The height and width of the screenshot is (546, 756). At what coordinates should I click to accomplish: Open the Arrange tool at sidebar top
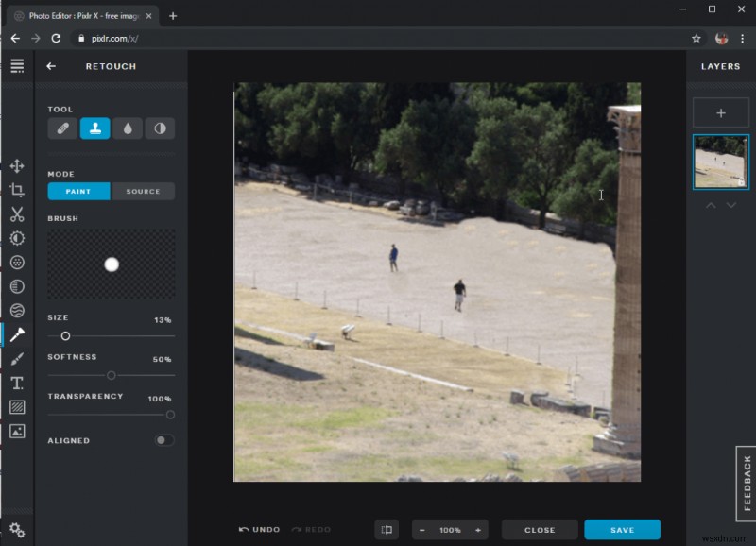pos(15,165)
